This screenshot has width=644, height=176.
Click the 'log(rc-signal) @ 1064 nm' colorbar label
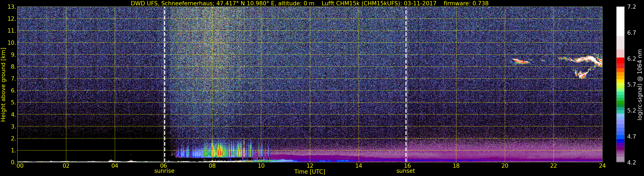[x=639, y=85]
